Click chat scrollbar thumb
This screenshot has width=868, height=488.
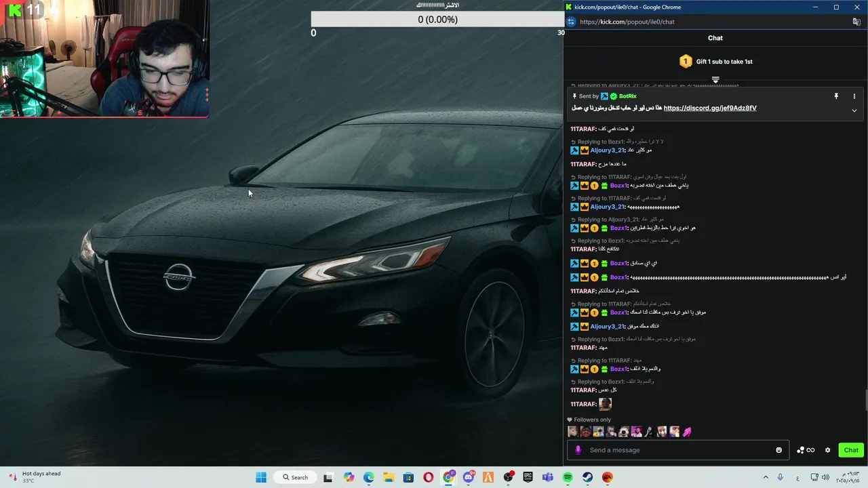[x=865, y=400]
